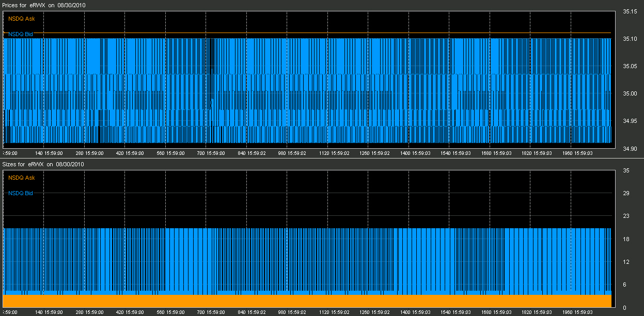Click the 35 label on the Sizes axis
The height and width of the screenshot is (316, 644).
click(626, 170)
